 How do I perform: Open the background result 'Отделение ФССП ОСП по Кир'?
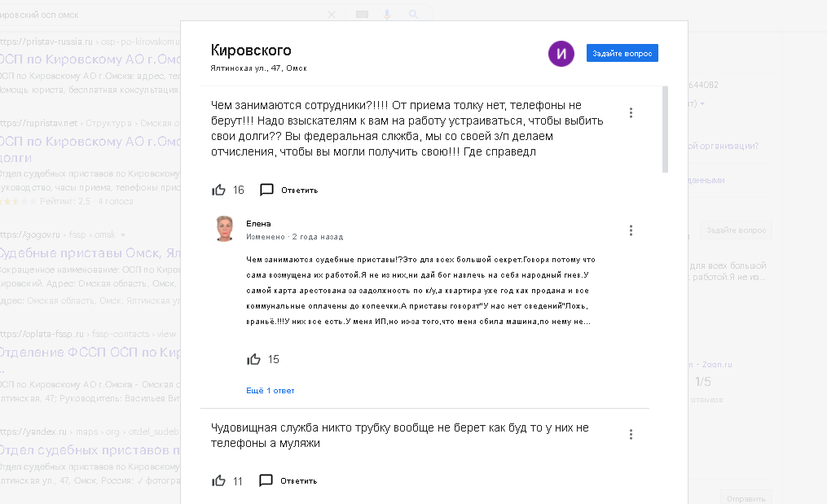[90, 353]
